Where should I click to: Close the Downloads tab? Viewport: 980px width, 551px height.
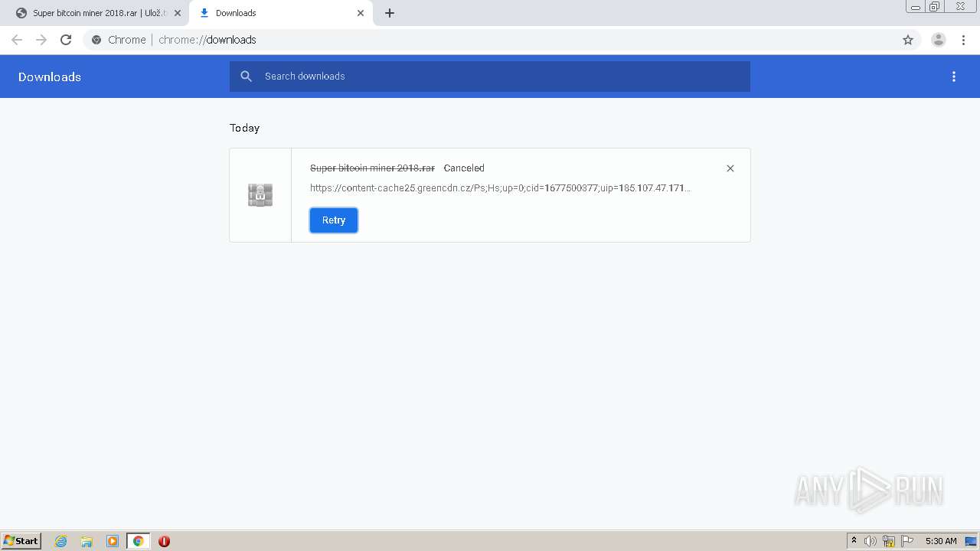[x=361, y=13]
